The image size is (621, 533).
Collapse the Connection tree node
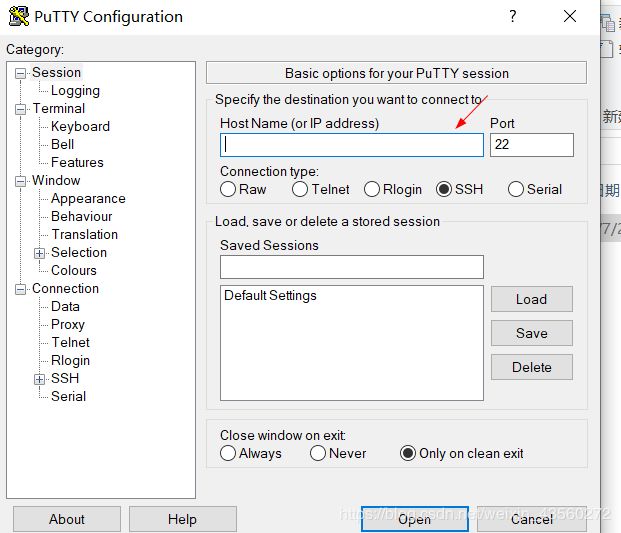[x=20, y=289]
